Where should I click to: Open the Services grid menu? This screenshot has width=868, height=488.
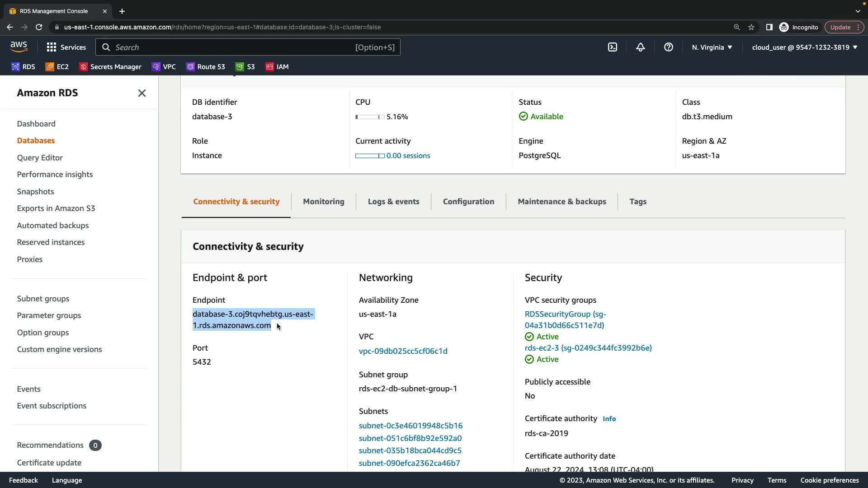coord(66,47)
